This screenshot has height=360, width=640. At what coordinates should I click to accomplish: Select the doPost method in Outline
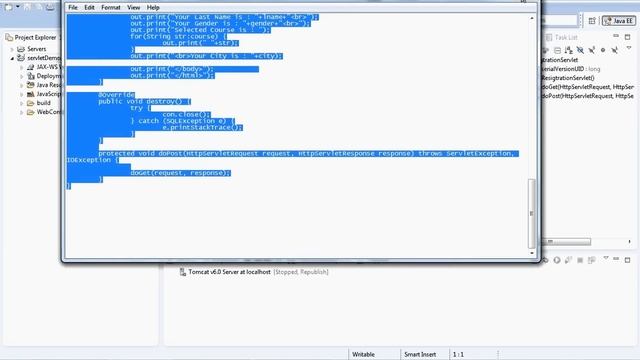pyautogui.click(x=588, y=96)
